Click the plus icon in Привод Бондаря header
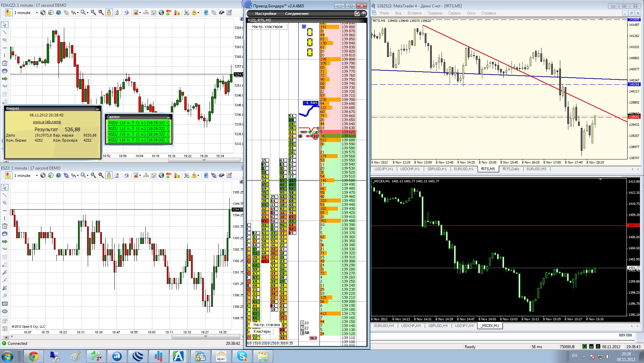The height and width of the screenshot is (363, 644). [x=364, y=13]
